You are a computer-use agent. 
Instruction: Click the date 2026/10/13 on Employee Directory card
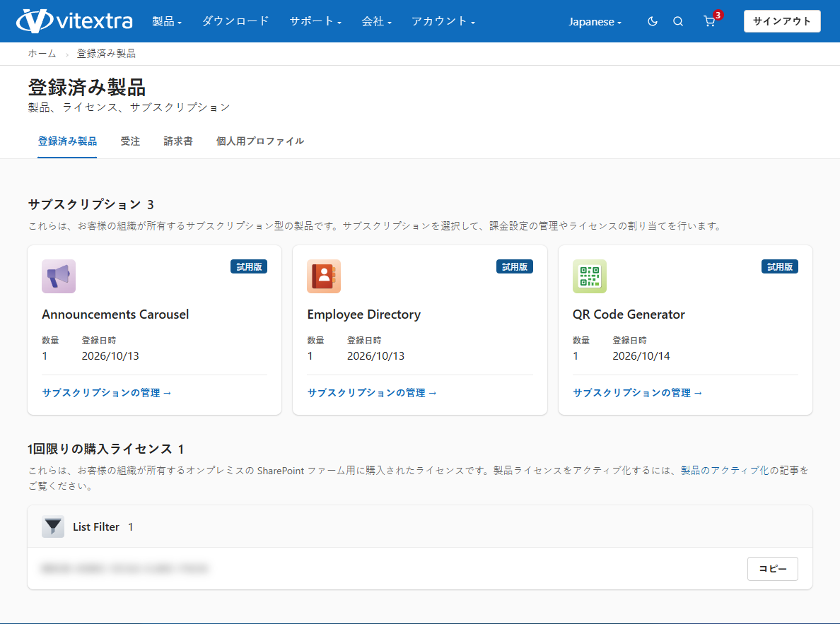(x=375, y=356)
